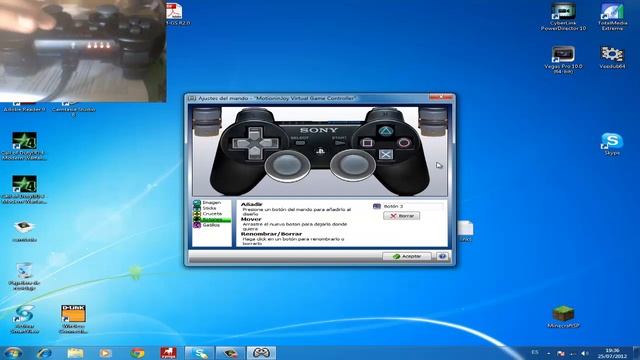This screenshot has height=360, width=640.
Task: Open TotalMedia Extreme desktop icon
Action: pyautogui.click(x=612, y=16)
